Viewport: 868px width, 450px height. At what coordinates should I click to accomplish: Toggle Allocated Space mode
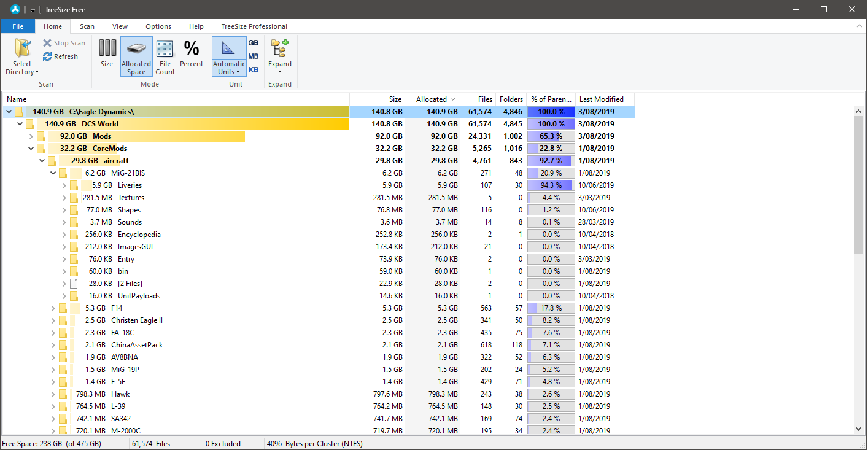pyautogui.click(x=136, y=56)
